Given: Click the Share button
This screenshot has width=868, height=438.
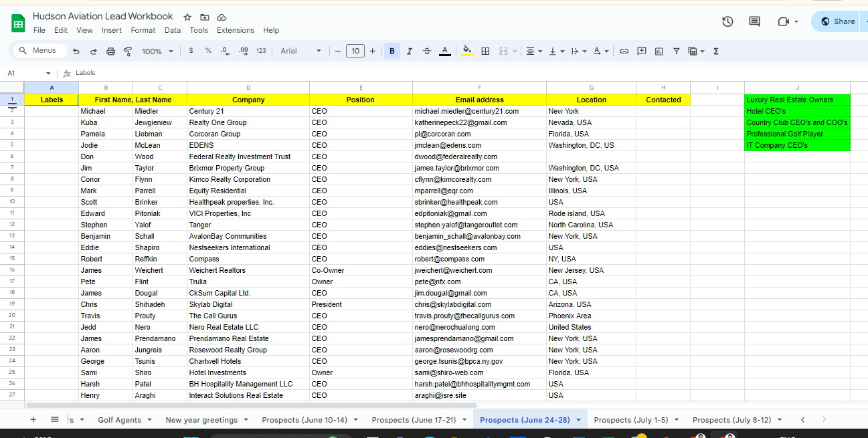Looking at the screenshot, I should (x=838, y=21).
